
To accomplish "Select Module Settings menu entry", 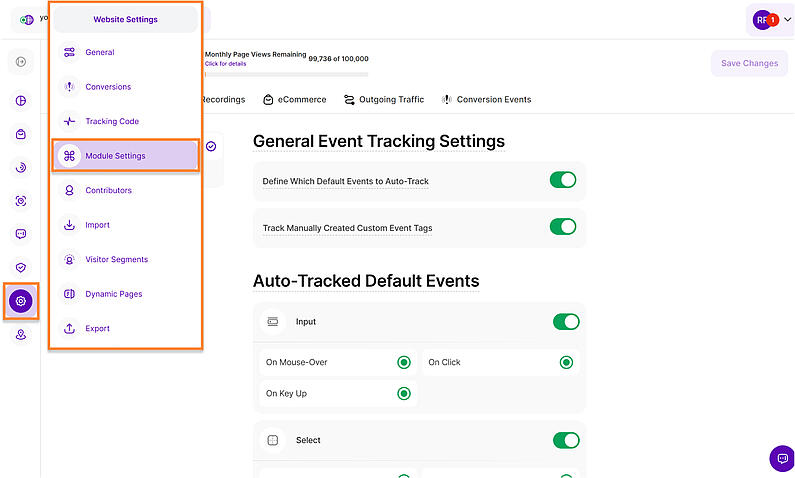I will [125, 156].
